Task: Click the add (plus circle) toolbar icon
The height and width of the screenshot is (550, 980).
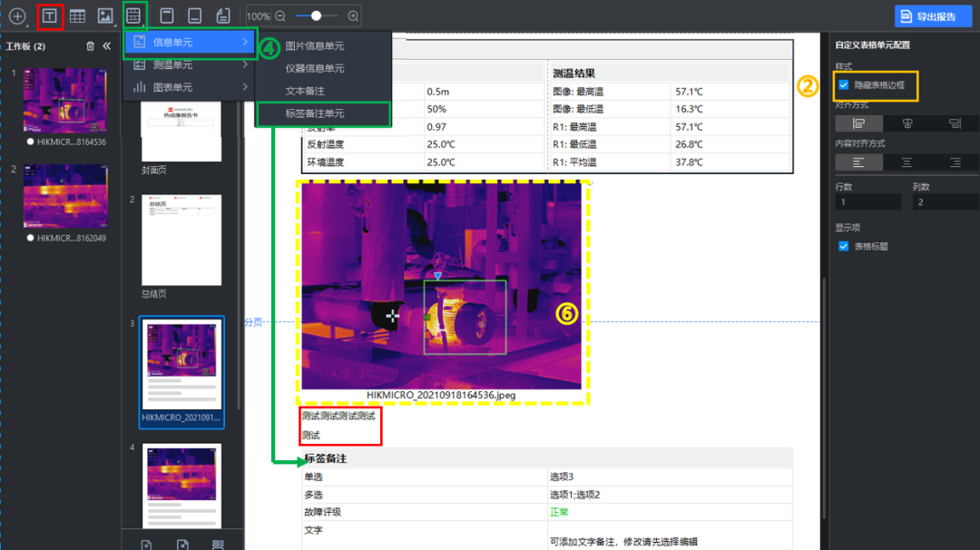Action: tap(17, 16)
